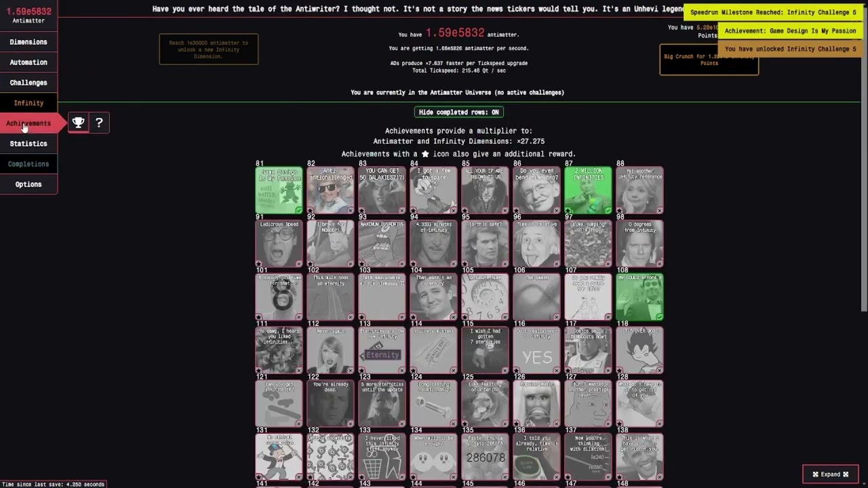
Task: Select the 'MAXIMUM OVERDRIVE' achievement tile
Action: 382,244
